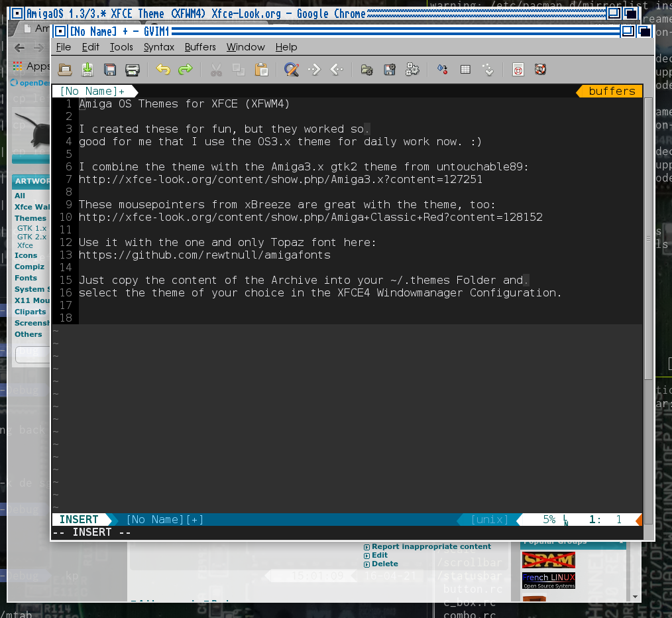The image size is (672, 618).
Task: Click the GVim vertical scrollbar
Action: [648, 239]
